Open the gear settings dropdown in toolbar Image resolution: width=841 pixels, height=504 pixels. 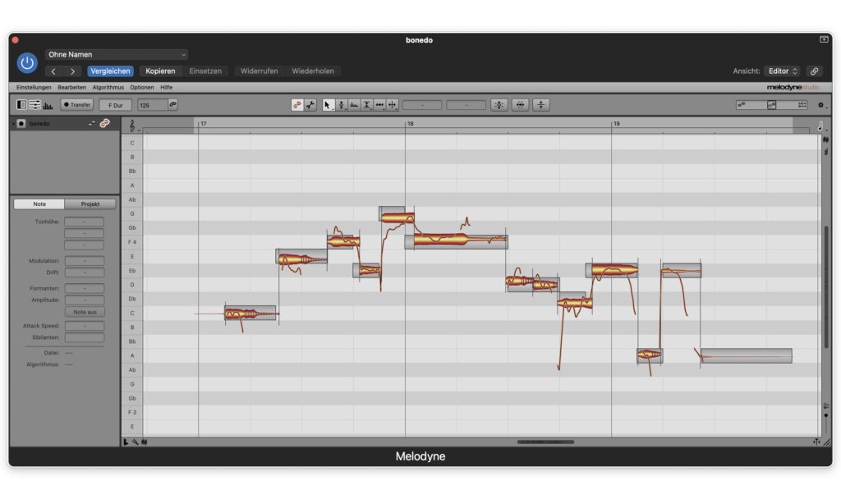(821, 105)
